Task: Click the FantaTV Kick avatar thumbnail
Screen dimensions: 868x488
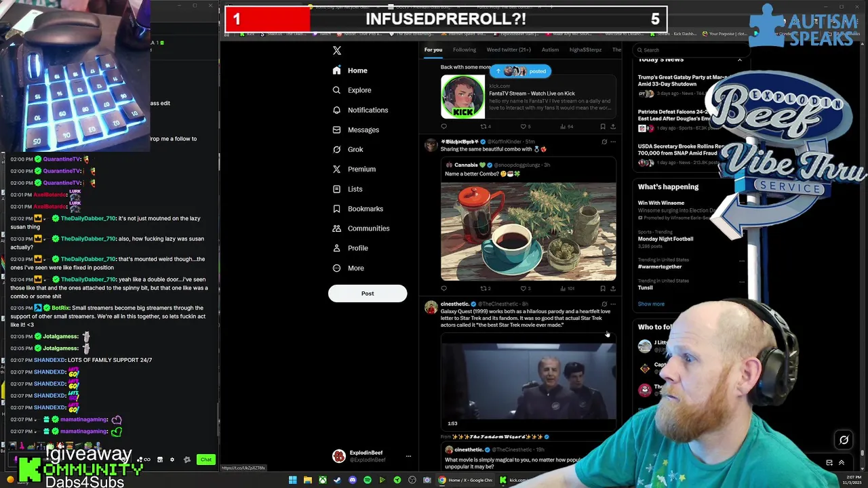Action: tap(463, 97)
